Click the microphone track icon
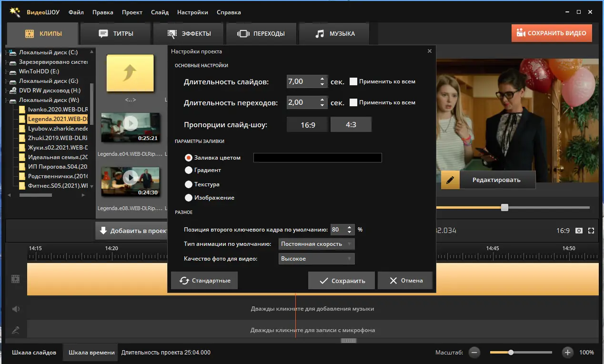Screen dimensions: 604x364 coord(16,330)
